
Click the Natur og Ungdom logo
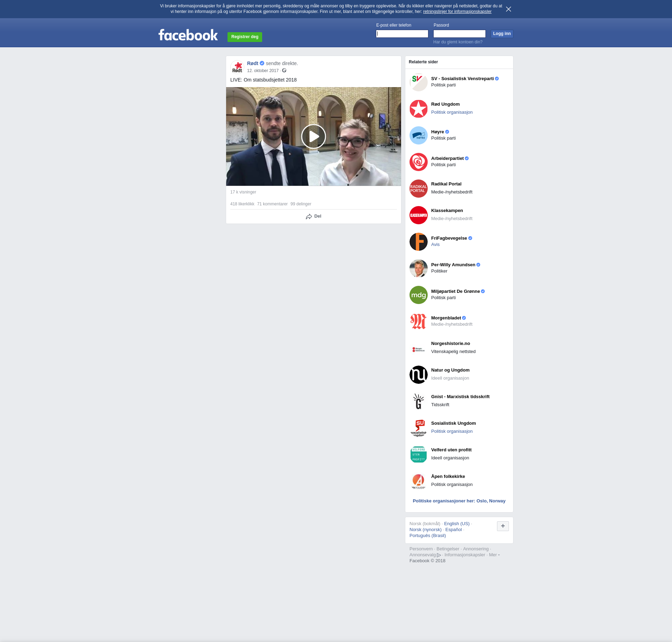tap(419, 375)
